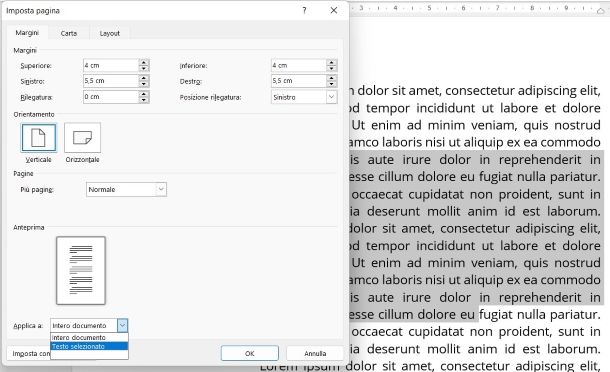
Task: Click the Annulla button
Action: pos(315,353)
